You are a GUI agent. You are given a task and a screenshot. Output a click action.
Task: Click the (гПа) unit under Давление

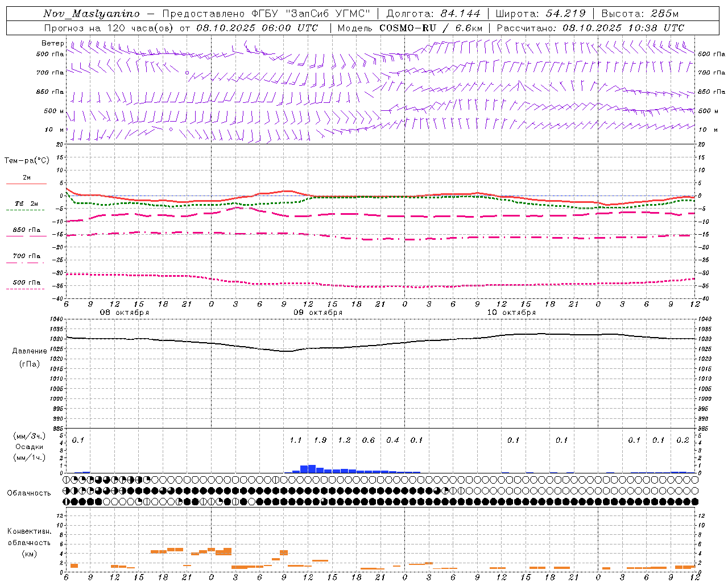click(x=30, y=364)
